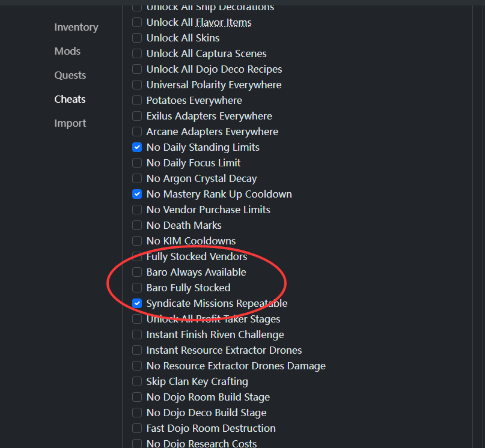Check No Vendor Purchase Limits
This screenshot has width=485, height=448.
click(x=137, y=210)
